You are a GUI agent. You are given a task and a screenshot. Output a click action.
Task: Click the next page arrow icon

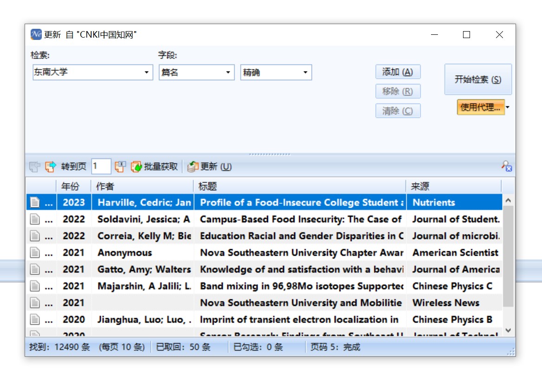(x=51, y=167)
